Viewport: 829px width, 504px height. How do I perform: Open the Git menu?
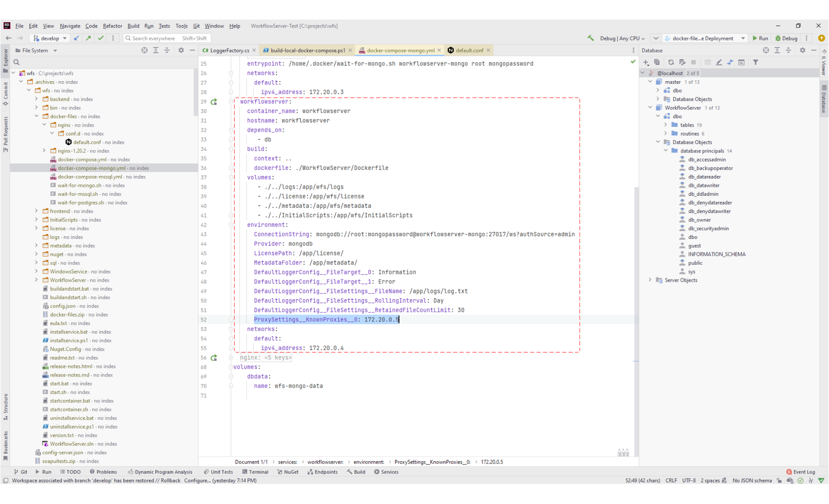[x=196, y=26]
